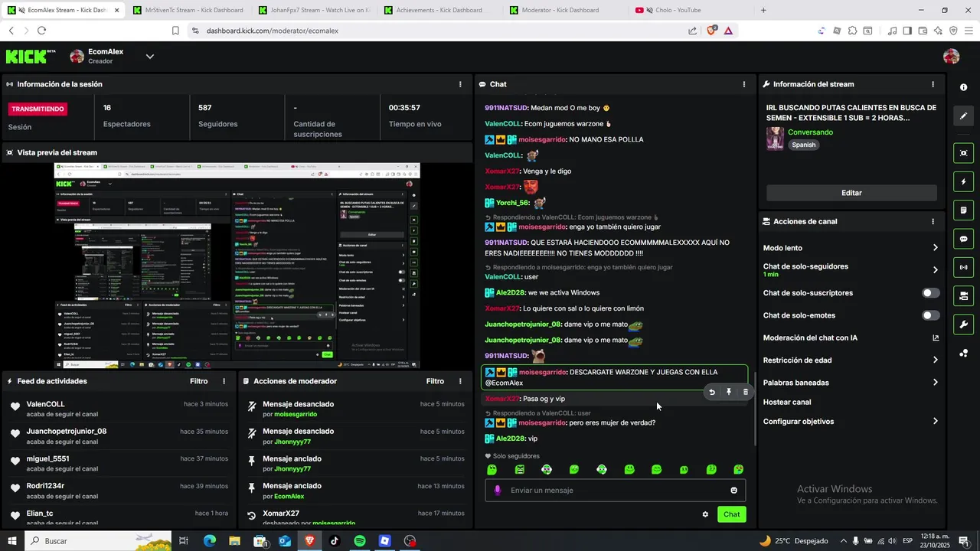Open a new browser tab

point(763,10)
